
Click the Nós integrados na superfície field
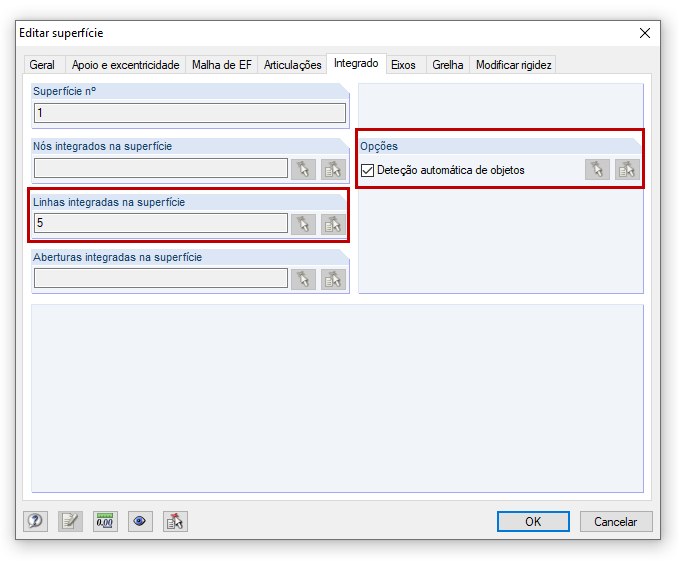pos(161,168)
